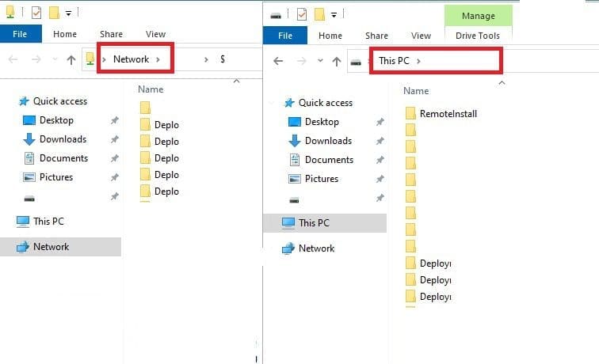
Task: Select Network in This PC window sidebar
Action: [x=316, y=248]
